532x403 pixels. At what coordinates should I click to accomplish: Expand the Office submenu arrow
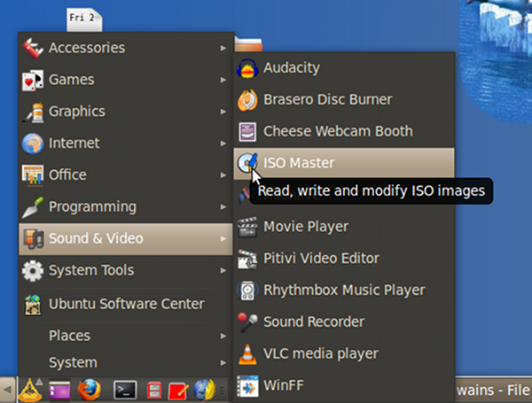pos(223,175)
